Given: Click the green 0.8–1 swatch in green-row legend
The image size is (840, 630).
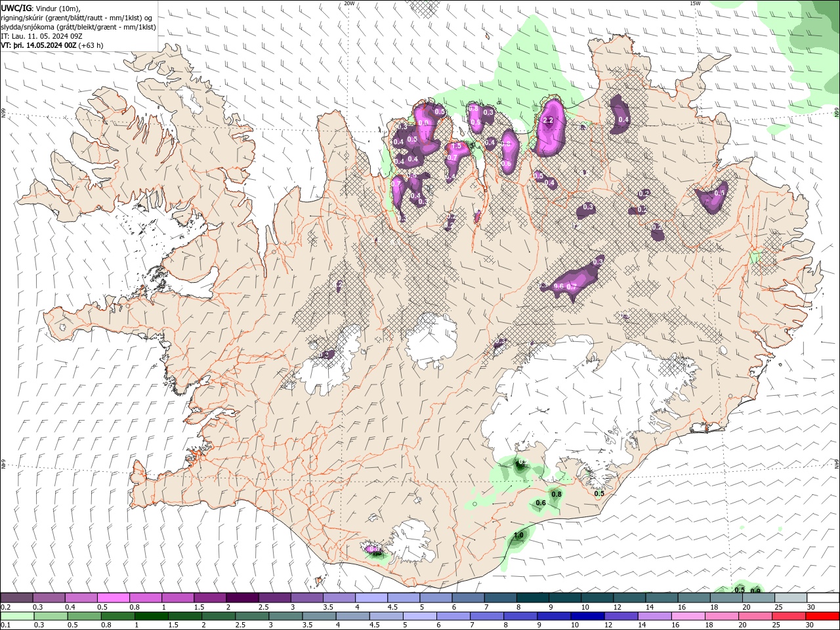Looking at the screenshot, I should tap(117, 616).
